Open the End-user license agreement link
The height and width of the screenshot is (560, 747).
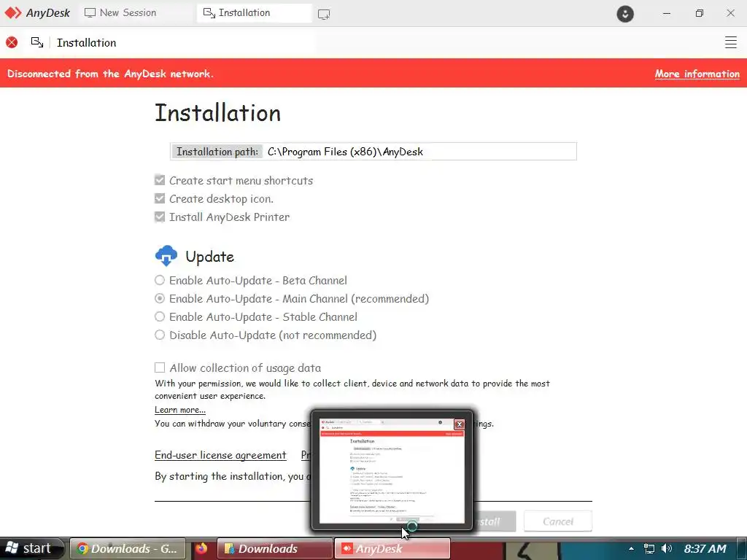220,455
